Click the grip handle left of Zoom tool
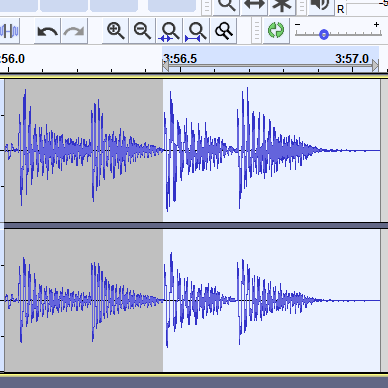This screenshot has height=388, width=388. point(207,7)
